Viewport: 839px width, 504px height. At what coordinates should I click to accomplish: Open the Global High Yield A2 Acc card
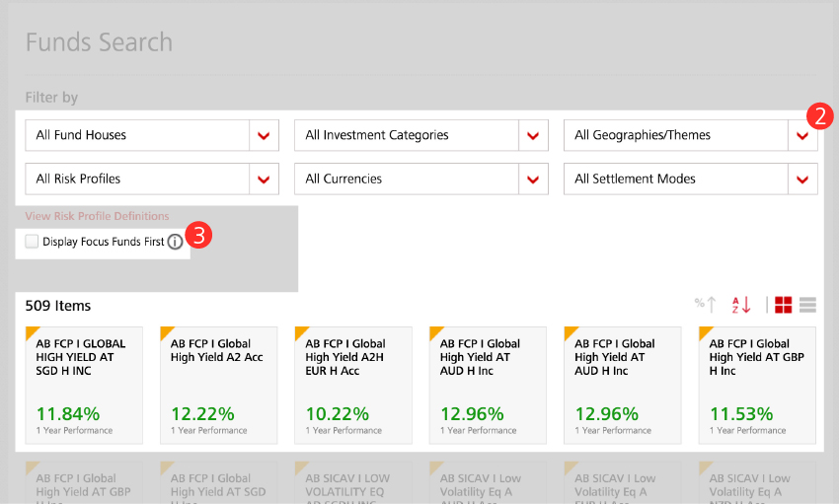click(219, 386)
